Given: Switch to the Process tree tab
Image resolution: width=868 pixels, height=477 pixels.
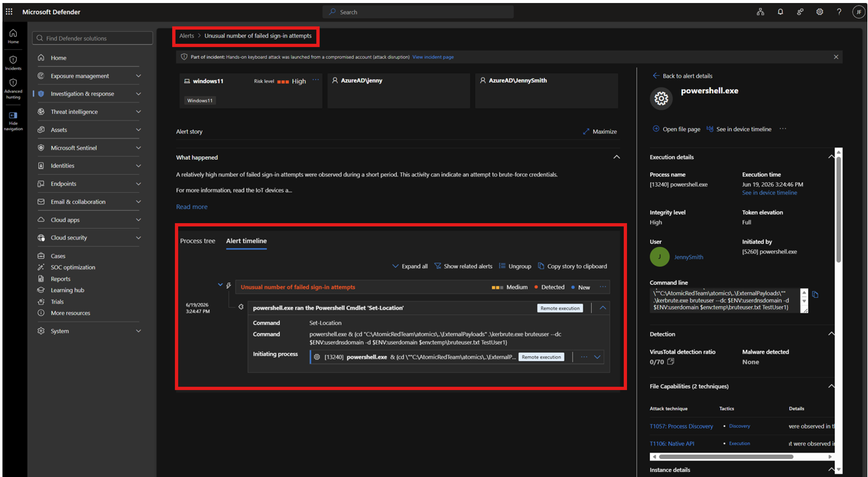Looking at the screenshot, I should click(198, 240).
